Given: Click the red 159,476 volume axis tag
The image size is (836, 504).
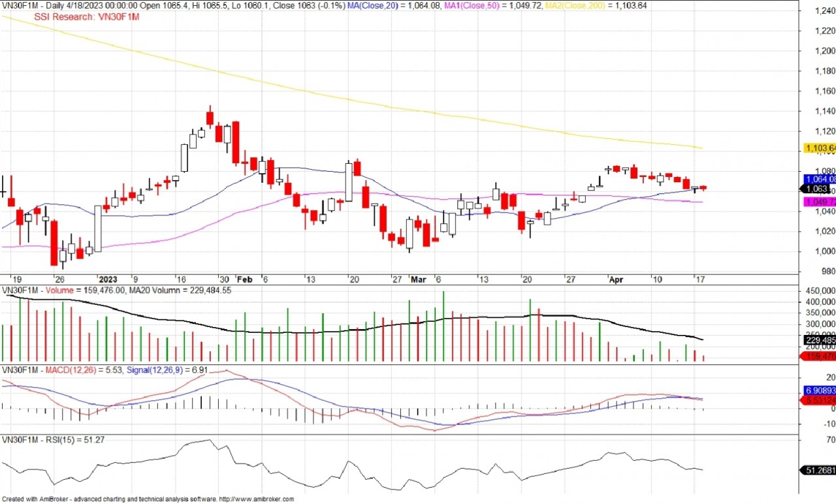Looking at the screenshot, I should [817, 356].
